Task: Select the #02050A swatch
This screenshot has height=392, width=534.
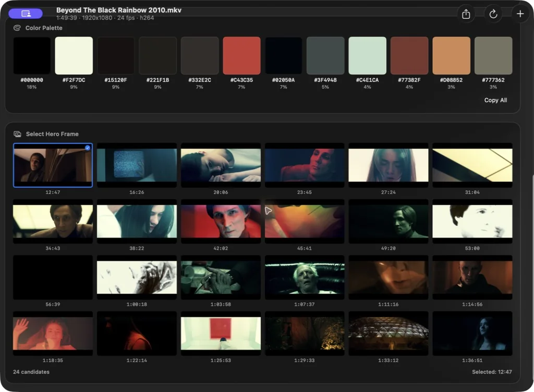Action: point(283,55)
